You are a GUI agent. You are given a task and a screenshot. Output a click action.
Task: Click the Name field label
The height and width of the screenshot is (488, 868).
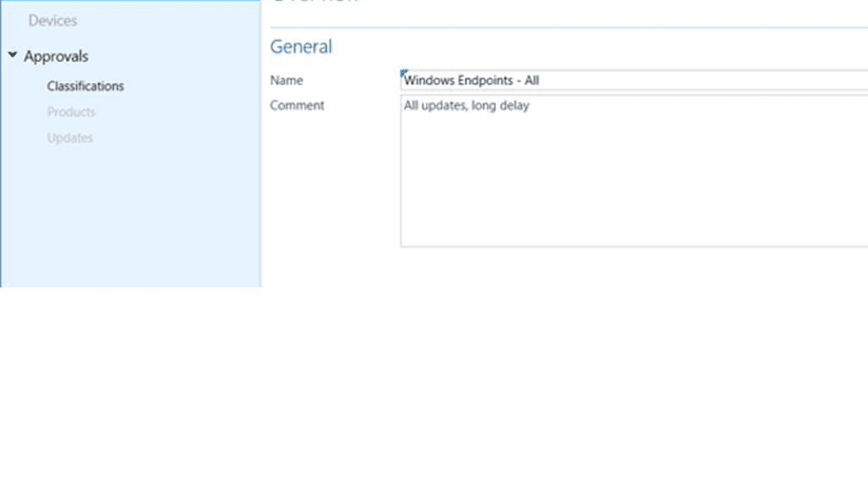[x=287, y=80]
